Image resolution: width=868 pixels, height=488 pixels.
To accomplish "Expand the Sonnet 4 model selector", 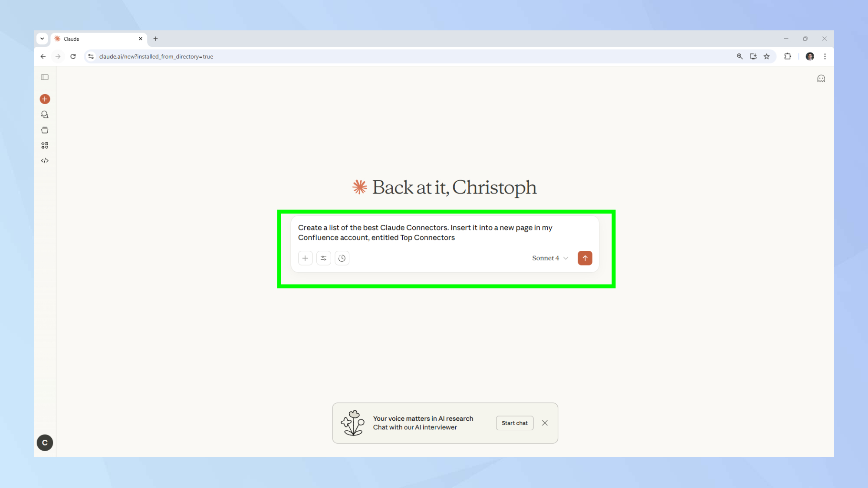I will pos(550,258).
